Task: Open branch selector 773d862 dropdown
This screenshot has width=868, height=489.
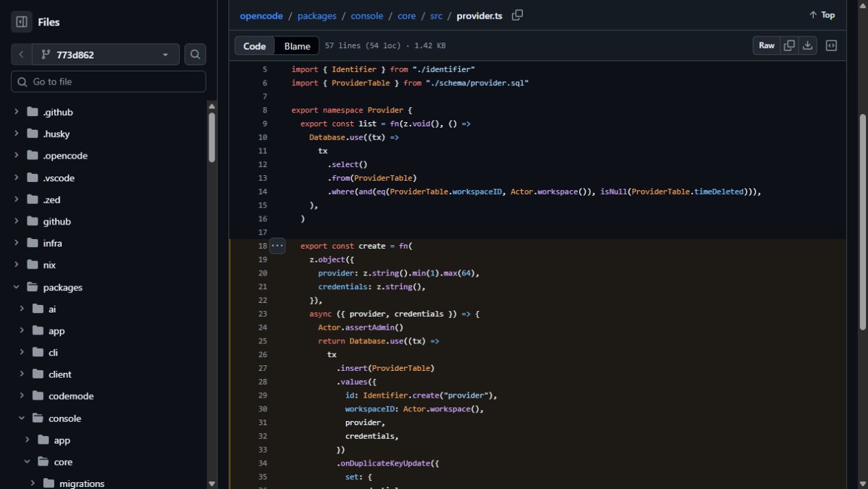Action: (105, 54)
